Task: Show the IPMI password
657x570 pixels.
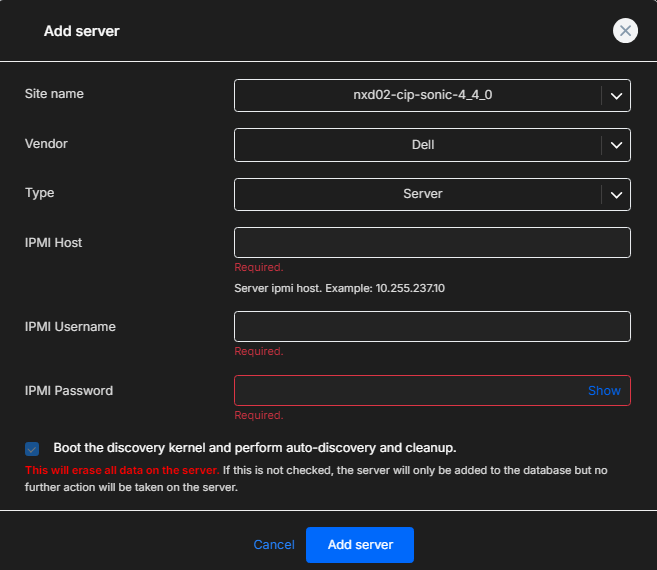Action: pyautogui.click(x=604, y=391)
